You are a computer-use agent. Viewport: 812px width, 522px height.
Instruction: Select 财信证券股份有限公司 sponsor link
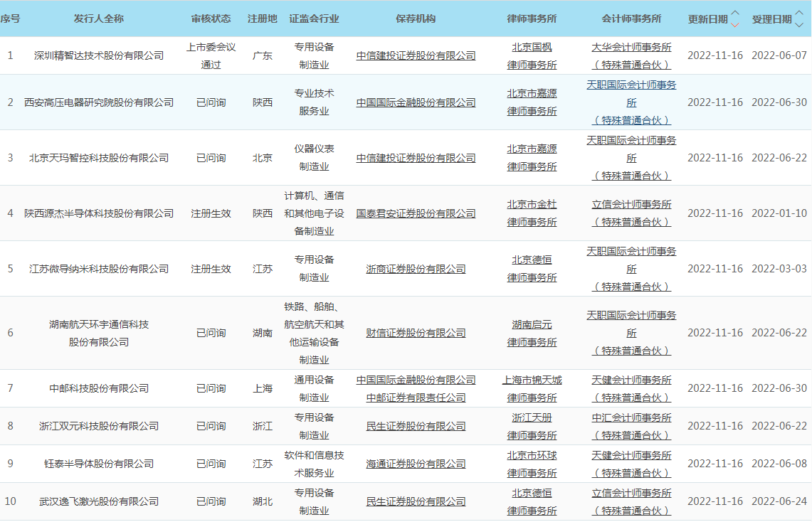[x=416, y=333]
